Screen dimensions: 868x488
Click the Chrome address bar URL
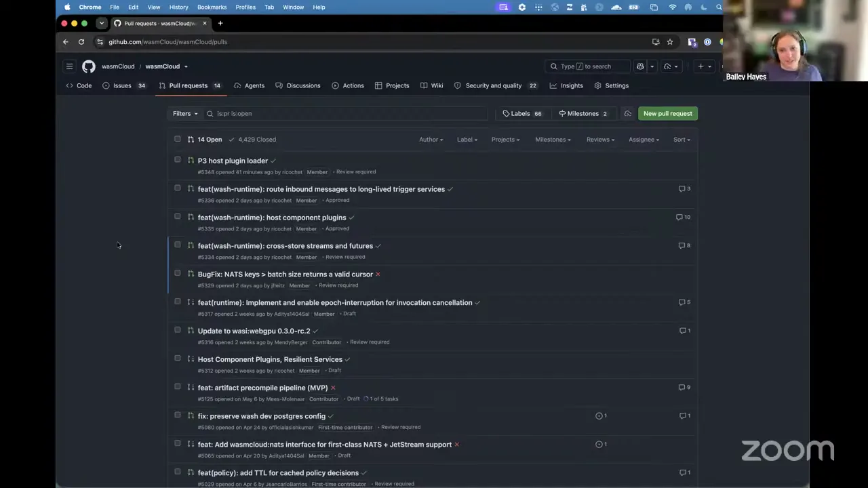point(167,42)
